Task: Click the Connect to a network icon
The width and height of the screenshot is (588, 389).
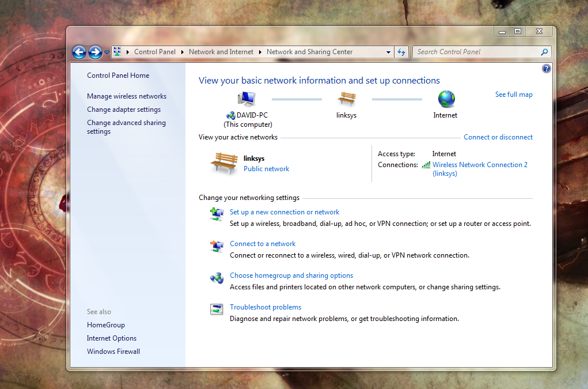Action: pos(217,246)
